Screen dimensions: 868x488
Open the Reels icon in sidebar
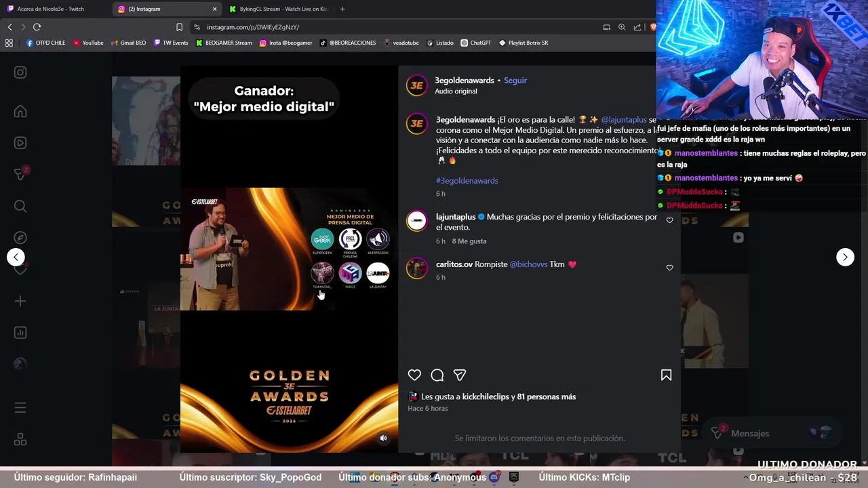pos(20,143)
